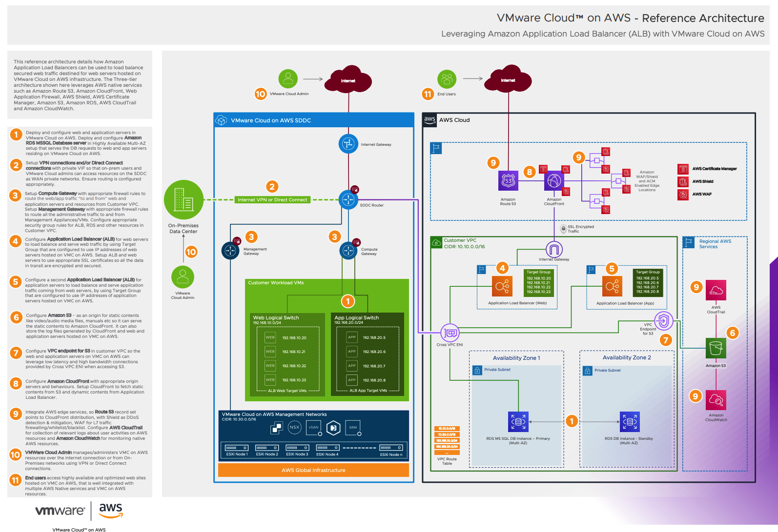Click the 'ALB Web Target VMs' caption
Viewport: 778px width, 532px height.
287,391
